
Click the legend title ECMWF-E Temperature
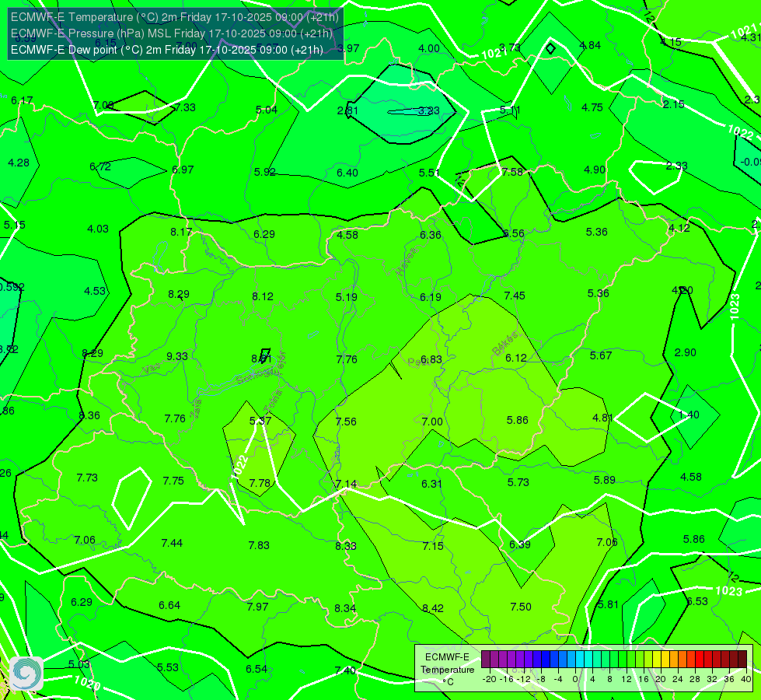point(447,663)
